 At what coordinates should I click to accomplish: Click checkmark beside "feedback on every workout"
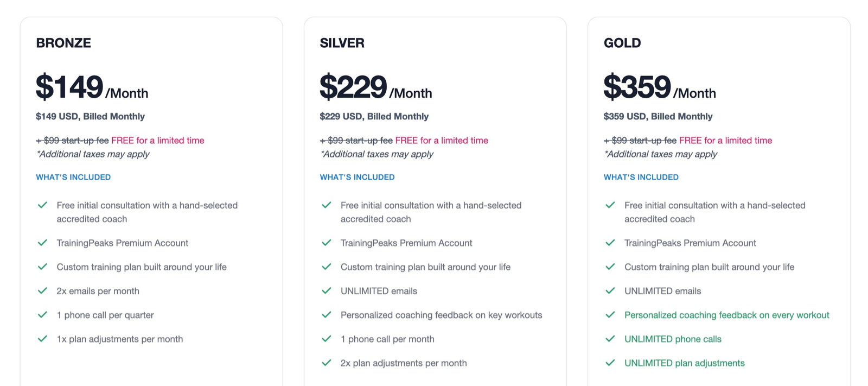(610, 315)
